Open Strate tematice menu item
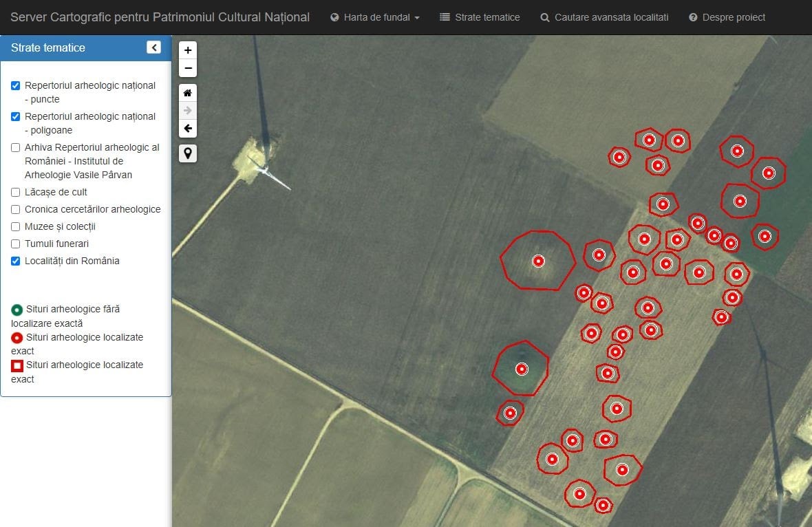Screen dimensions: 812x527 480,17
